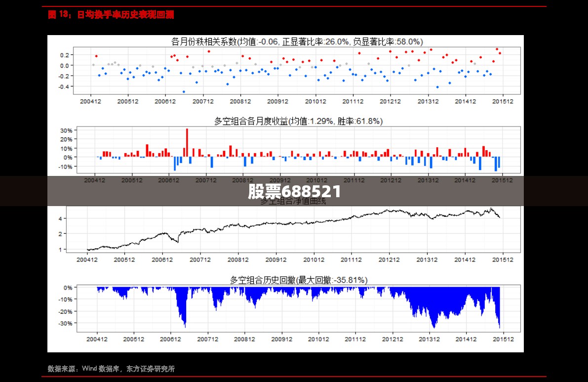The width and height of the screenshot is (588, 382).
Task: Click y-axis value '-0.2' on the correlation chart
Action: pyautogui.click(x=63, y=76)
